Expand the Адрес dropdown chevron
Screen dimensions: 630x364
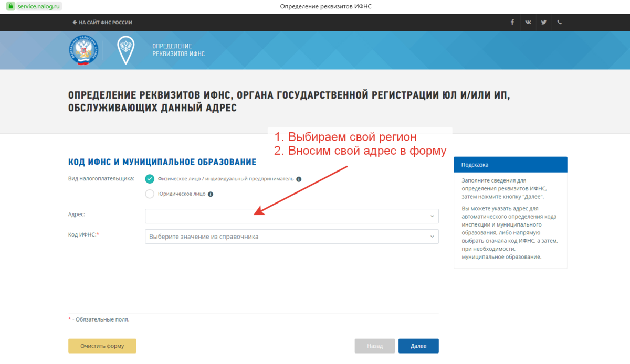pos(432,216)
